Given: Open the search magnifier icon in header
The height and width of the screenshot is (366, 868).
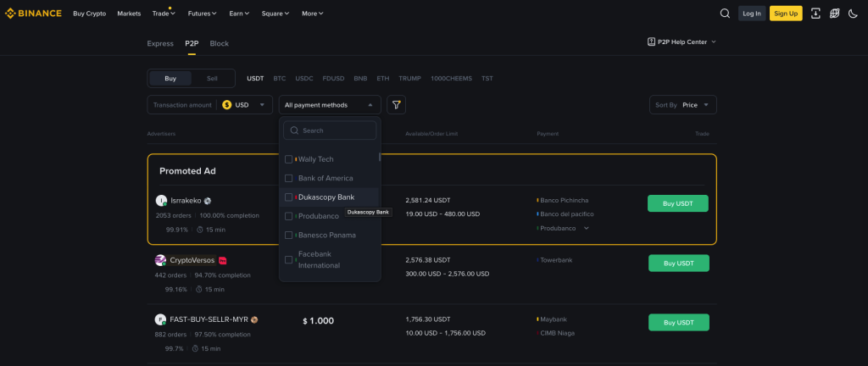Looking at the screenshot, I should [725, 14].
